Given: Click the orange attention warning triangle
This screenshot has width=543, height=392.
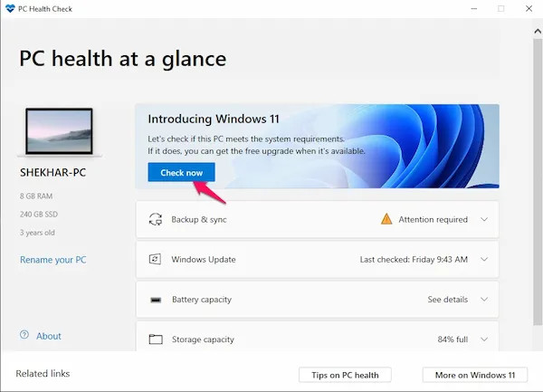Looking at the screenshot, I should [386, 219].
